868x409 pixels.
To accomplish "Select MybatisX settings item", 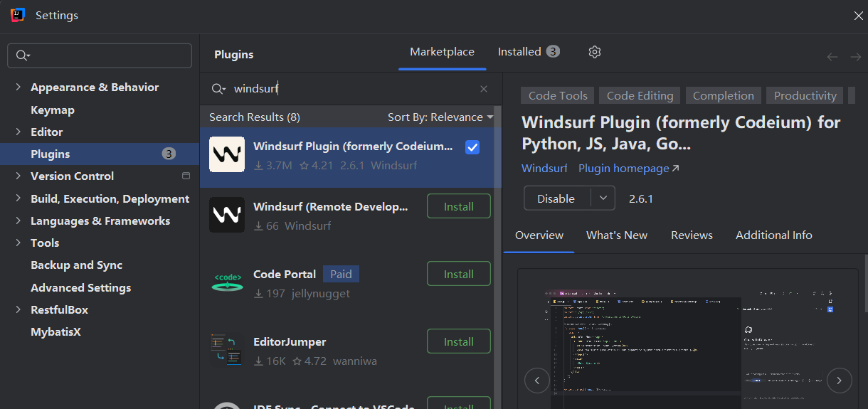I will 55,331.
